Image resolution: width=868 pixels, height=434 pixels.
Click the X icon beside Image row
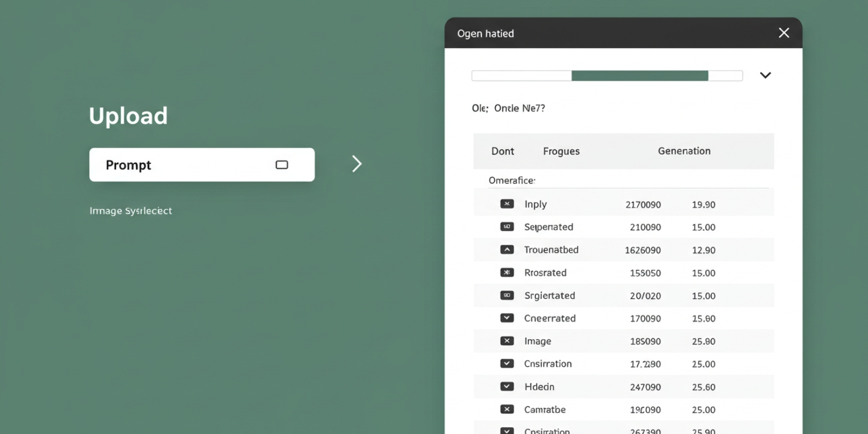[x=507, y=341]
